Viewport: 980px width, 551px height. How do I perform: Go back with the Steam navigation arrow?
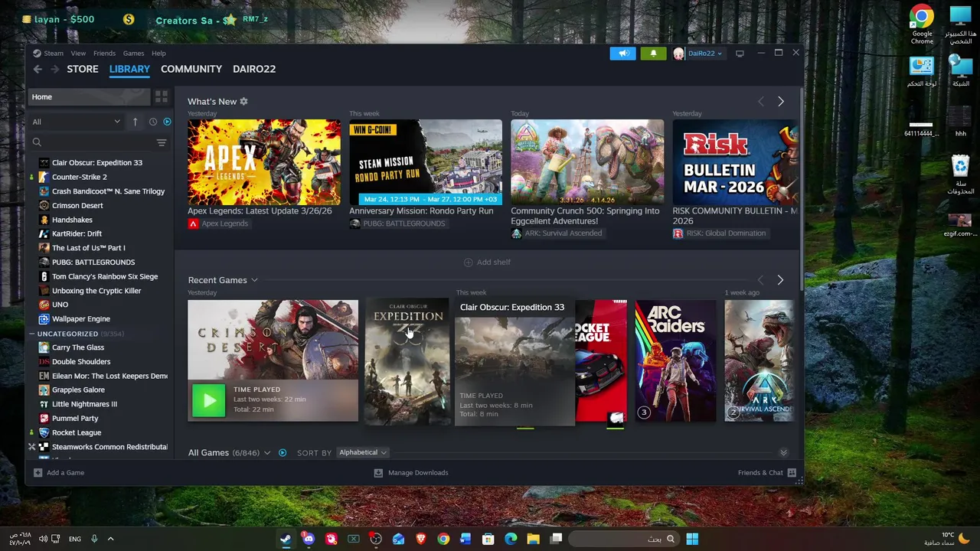pyautogui.click(x=38, y=69)
